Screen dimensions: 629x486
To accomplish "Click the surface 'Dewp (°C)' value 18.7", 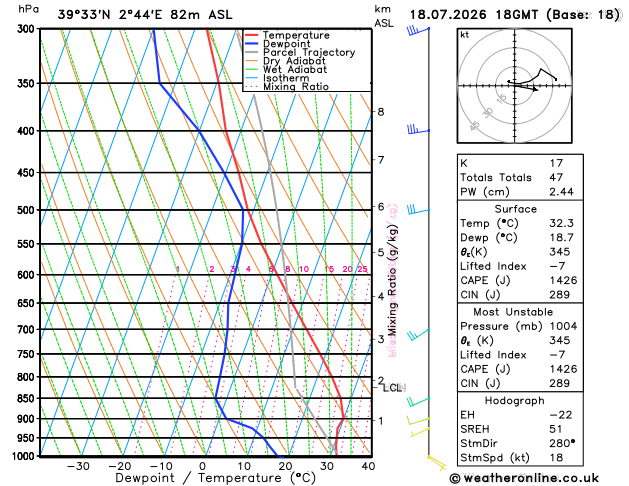I will coord(561,237).
